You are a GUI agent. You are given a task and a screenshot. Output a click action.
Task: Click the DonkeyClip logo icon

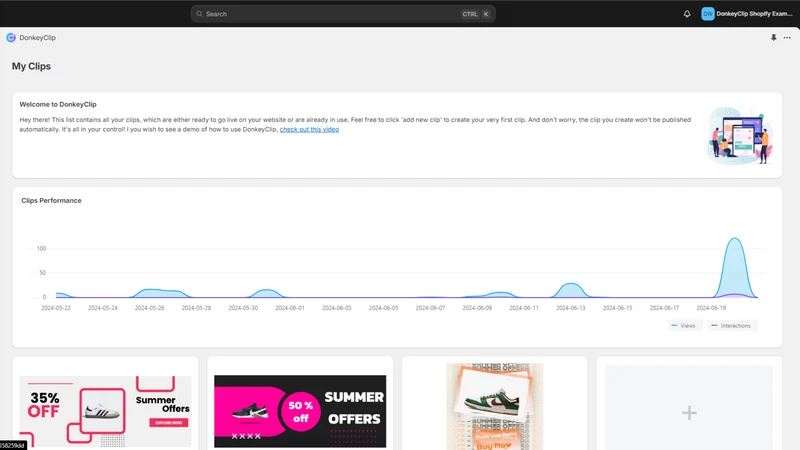point(11,37)
